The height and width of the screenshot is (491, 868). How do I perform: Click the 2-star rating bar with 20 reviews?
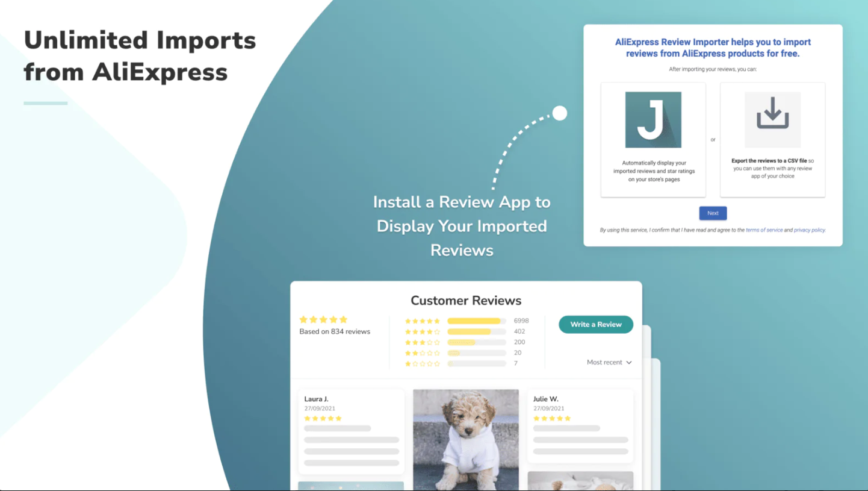pyautogui.click(x=477, y=353)
